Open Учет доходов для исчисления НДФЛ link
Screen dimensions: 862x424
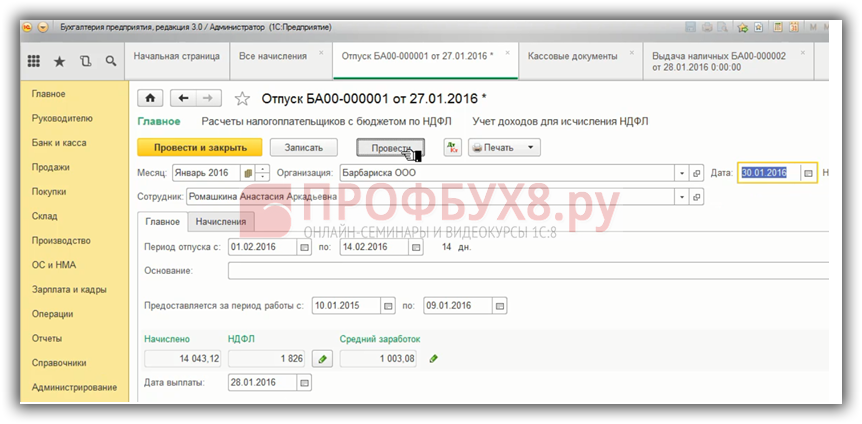(x=560, y=122)
